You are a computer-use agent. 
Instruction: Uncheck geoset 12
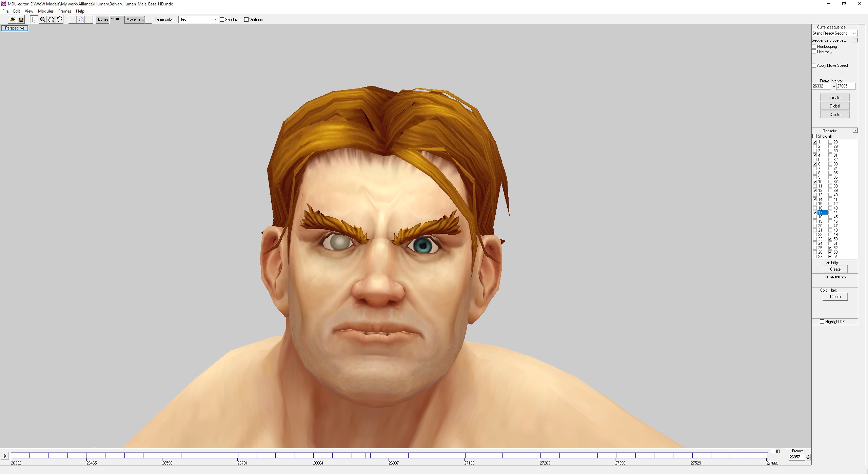click(815, 191)
